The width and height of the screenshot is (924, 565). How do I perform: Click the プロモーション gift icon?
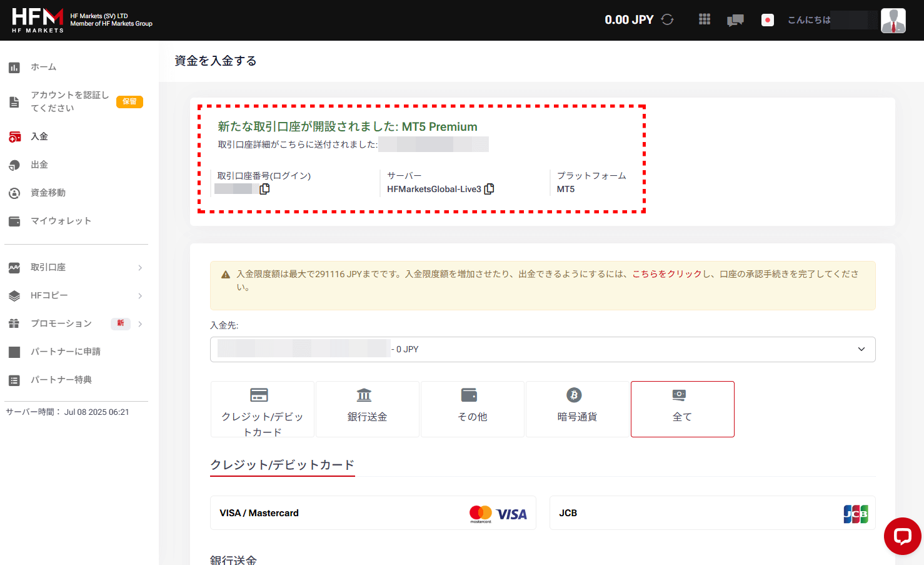click(x=14, y=323)
